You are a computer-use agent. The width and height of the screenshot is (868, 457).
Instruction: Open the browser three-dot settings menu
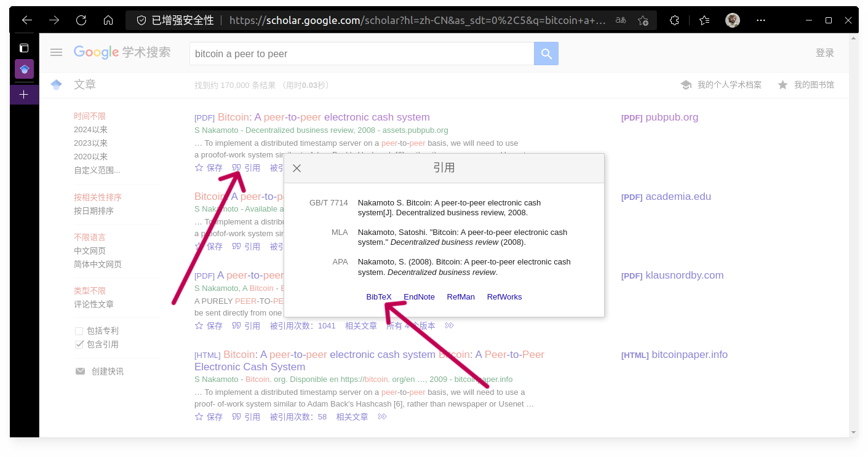click(761, 20)
